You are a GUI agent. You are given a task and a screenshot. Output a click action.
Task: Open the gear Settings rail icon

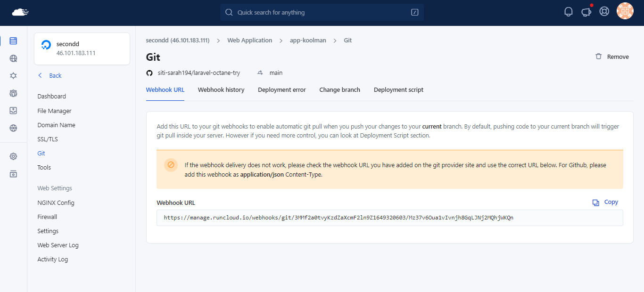[13, 156]
